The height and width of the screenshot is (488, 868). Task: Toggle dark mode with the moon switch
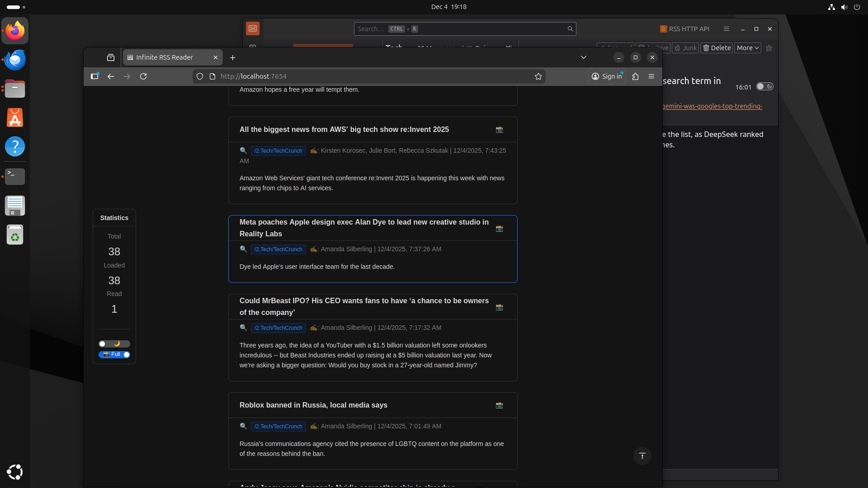(x=114, y=343)
